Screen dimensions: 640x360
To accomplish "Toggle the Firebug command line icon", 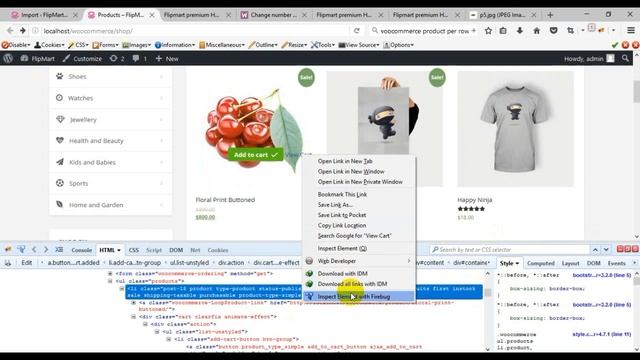I will [59, 249].
